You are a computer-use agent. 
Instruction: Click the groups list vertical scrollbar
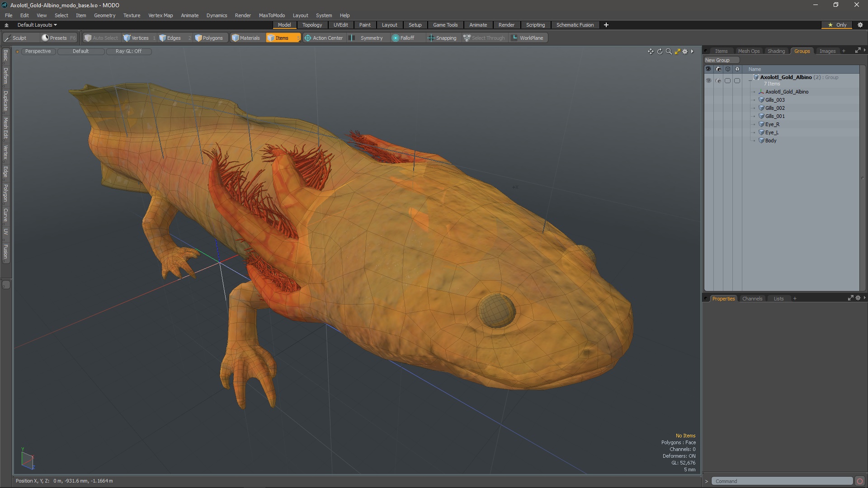[862, 178]
